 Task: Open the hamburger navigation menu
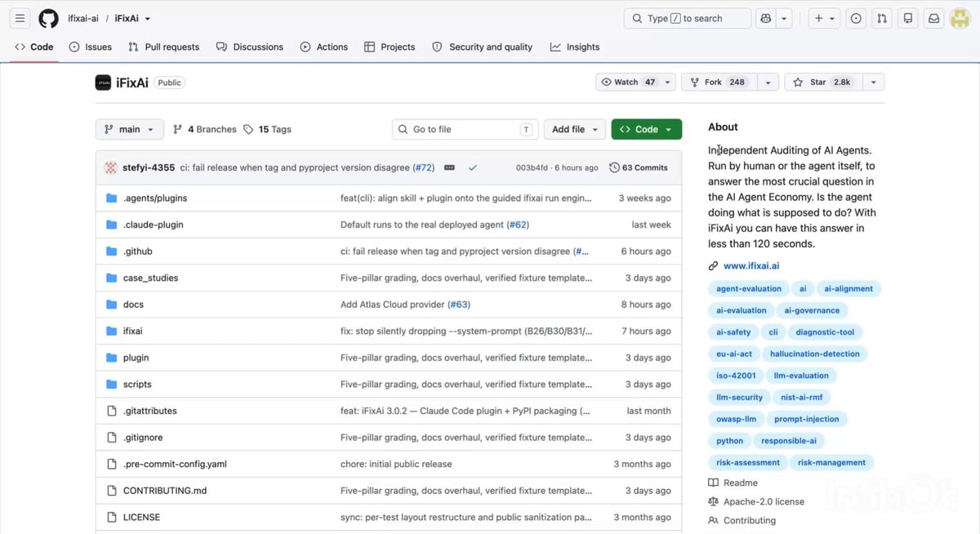coord(20,19)
